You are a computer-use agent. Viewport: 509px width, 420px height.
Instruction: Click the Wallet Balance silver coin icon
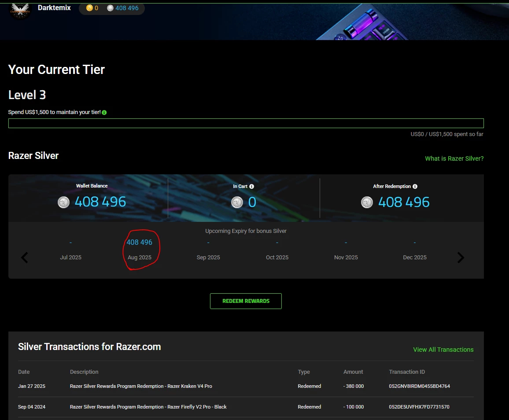tap(63, 202)
